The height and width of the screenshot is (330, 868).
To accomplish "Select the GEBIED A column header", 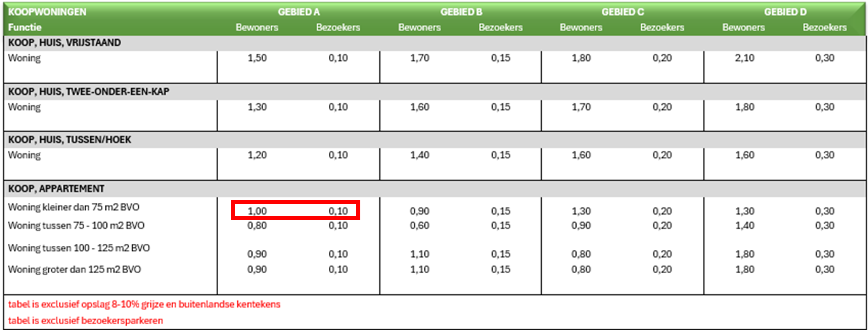I will (298, 12).
